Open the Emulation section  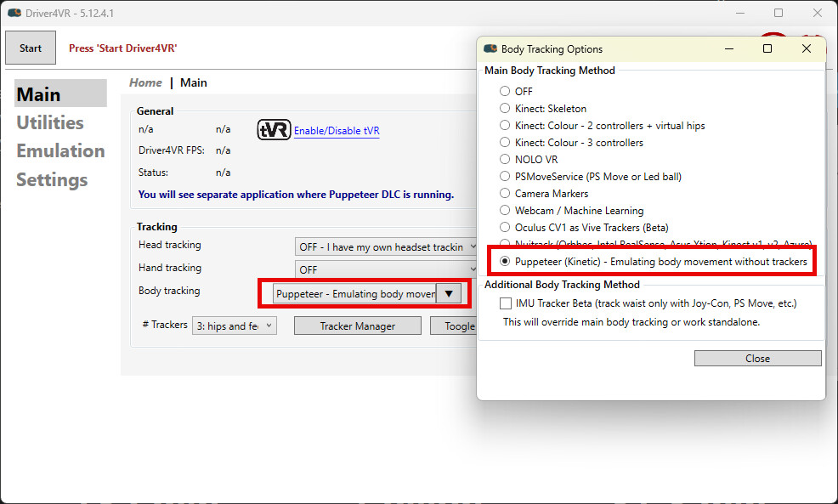(60, 151)
